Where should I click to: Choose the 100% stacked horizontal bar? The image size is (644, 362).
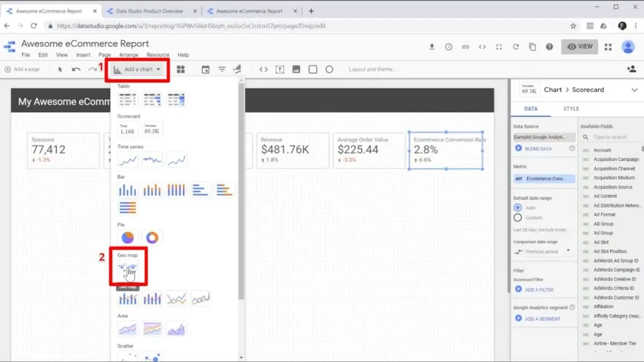128,207
